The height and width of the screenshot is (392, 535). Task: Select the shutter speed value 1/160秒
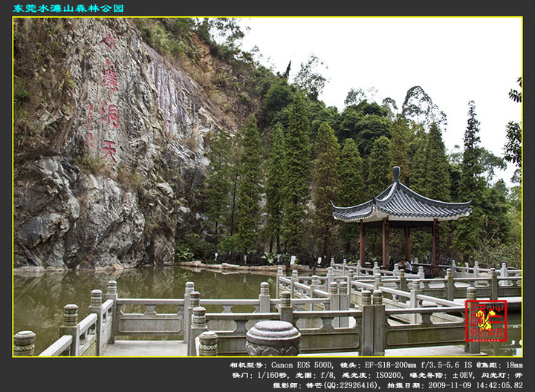pos(272,376)
